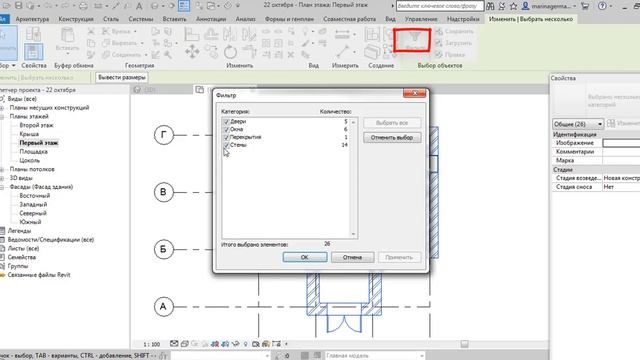Click the Help question mark icon
Image resolution: width=640 pixels, height=360 pixels.
coord(602,6)
